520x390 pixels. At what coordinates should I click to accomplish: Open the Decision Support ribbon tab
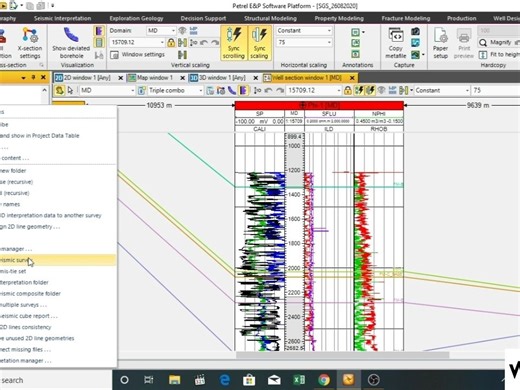click(203, 18)
